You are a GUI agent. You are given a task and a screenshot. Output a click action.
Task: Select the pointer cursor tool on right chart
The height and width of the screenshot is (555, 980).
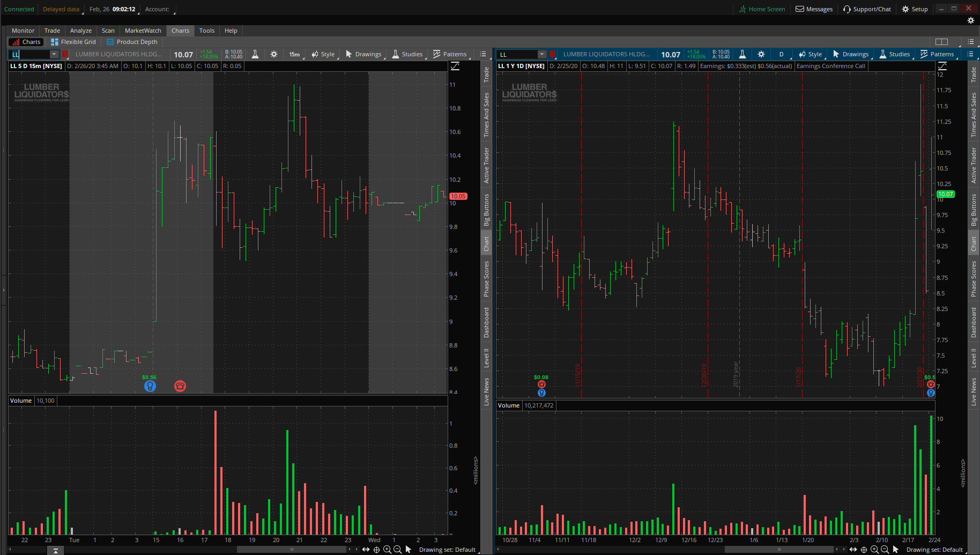pyautogui.click(x=896, y=550)
